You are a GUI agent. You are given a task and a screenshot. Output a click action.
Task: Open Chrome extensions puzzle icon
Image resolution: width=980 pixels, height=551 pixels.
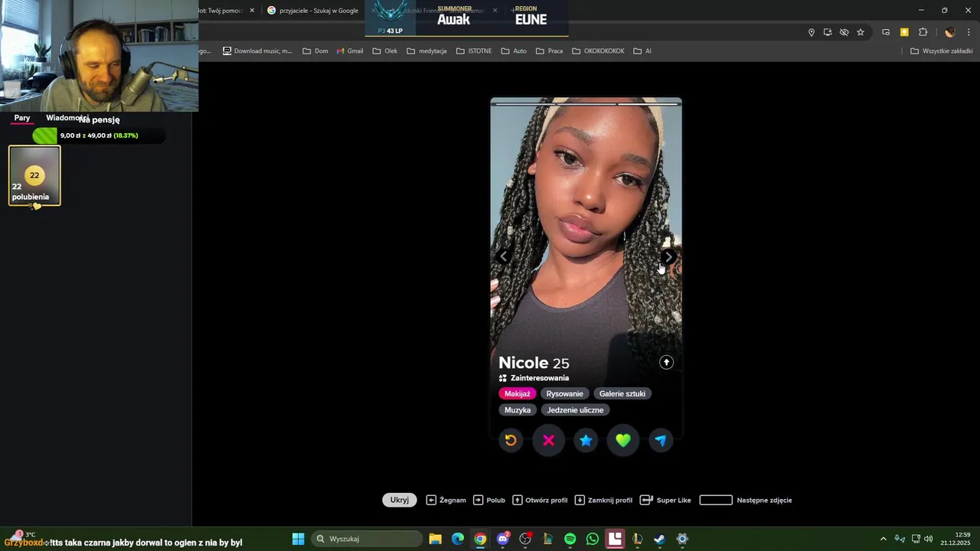[x=923, y=32]
